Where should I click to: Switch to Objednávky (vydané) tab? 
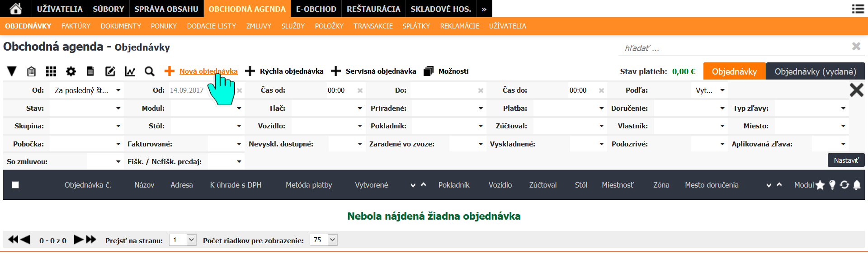815,71
